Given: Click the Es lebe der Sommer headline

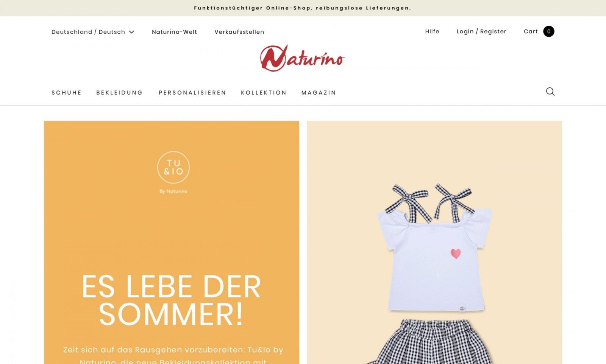Looking at the screenshot, I should point(171,300).
